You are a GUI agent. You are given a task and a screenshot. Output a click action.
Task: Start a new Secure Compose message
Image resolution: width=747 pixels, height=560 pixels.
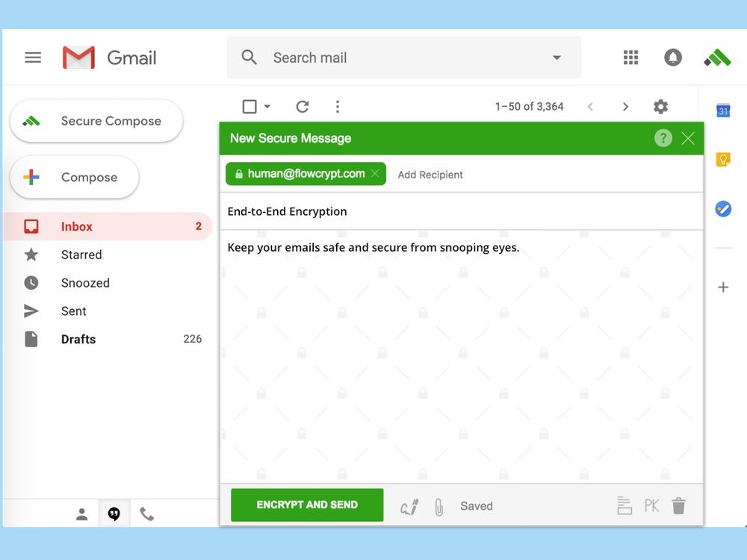pyautogui.click(x=96, y=120)
